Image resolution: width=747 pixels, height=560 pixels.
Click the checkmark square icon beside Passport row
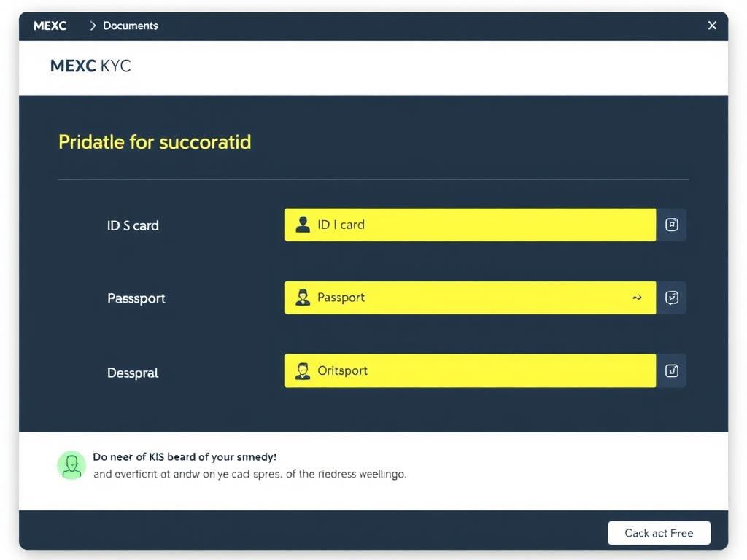coord(671,297)
